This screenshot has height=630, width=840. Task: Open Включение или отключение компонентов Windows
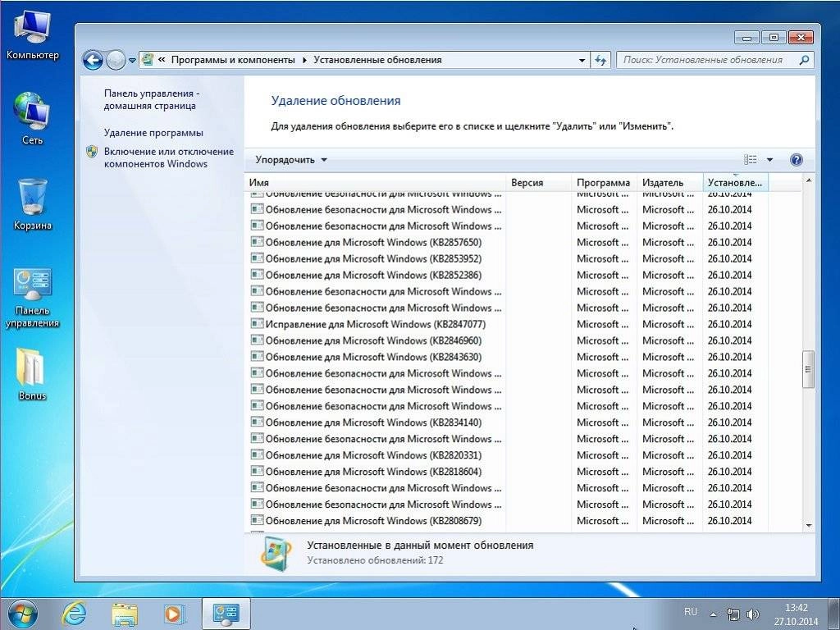169,157
